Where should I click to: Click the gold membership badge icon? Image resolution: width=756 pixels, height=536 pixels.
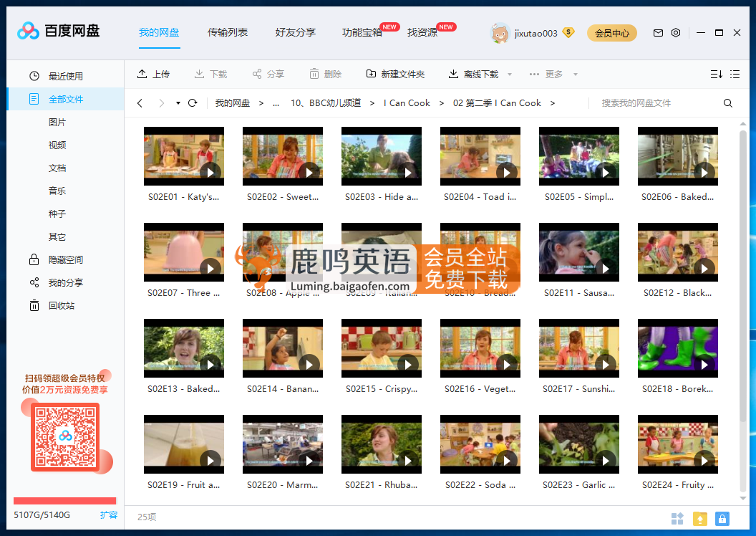(568, 32)
